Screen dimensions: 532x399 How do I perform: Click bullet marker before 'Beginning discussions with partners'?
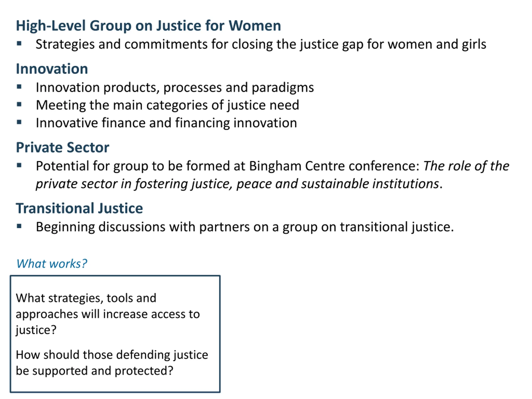[19, 226]
